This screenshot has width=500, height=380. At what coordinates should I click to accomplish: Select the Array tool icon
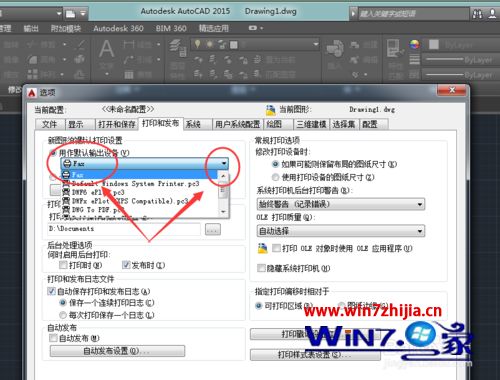pyautogui.click(x=33, y=74)
